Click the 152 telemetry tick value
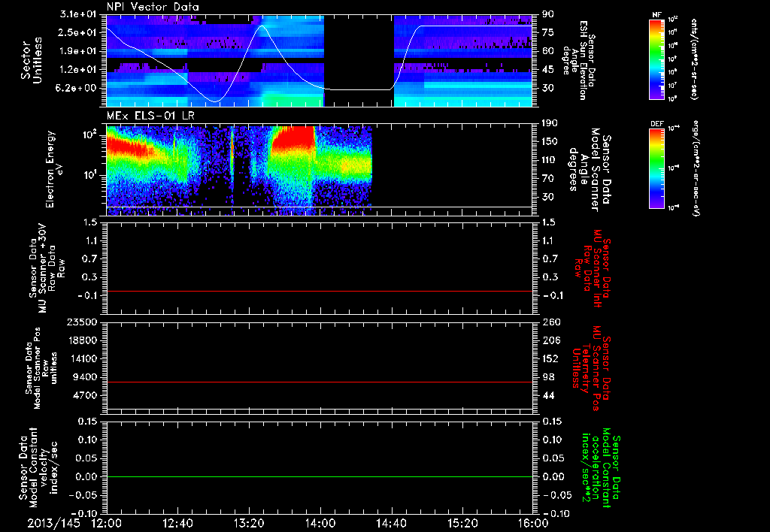Viewport: 770px width, 532px height. pos(550,358)
